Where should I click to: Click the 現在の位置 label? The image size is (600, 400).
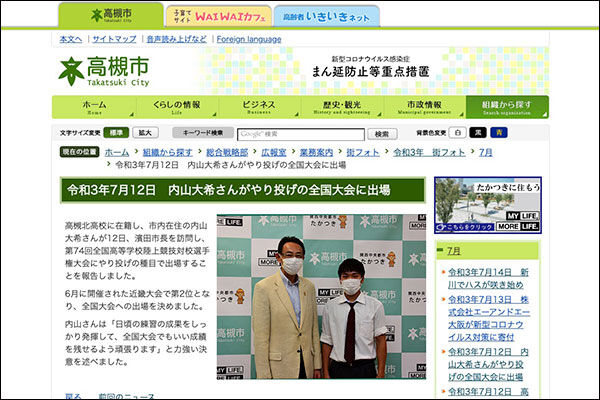[79, 152]
